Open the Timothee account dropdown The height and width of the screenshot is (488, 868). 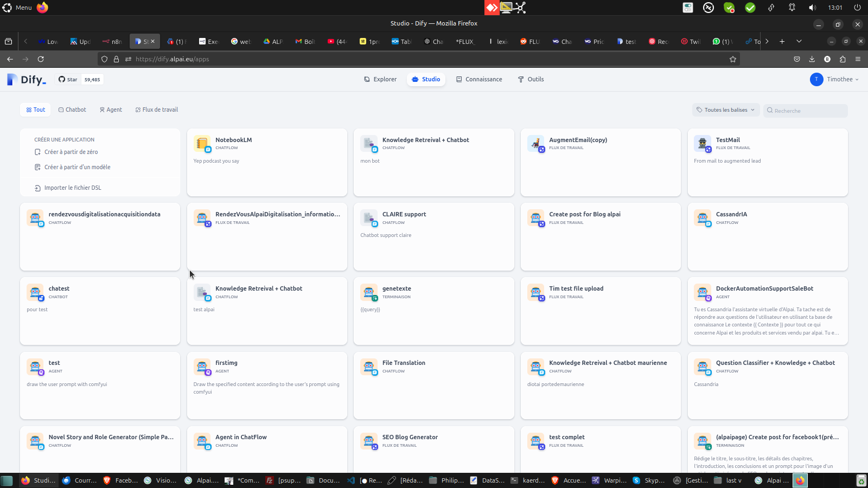click(x=834, y=79)
